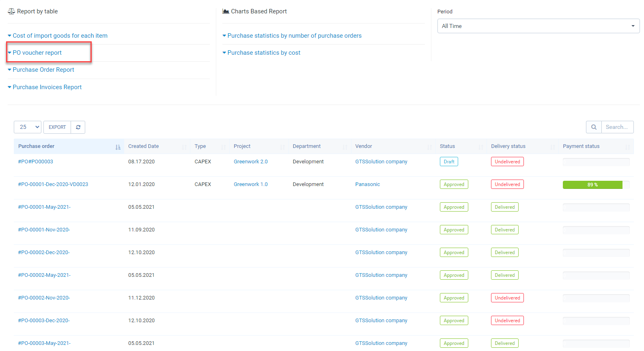Open Purchase Order Report
Image resolution: width=644 pixels, height=351 pixels.
[43, 70]
